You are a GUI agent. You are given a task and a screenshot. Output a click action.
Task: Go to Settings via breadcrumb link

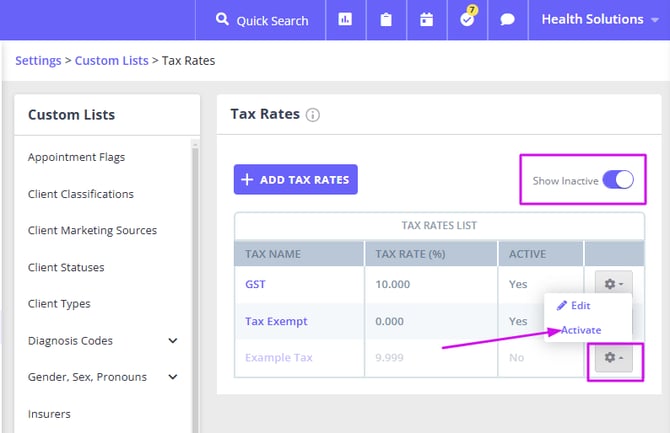click(38, 61)
